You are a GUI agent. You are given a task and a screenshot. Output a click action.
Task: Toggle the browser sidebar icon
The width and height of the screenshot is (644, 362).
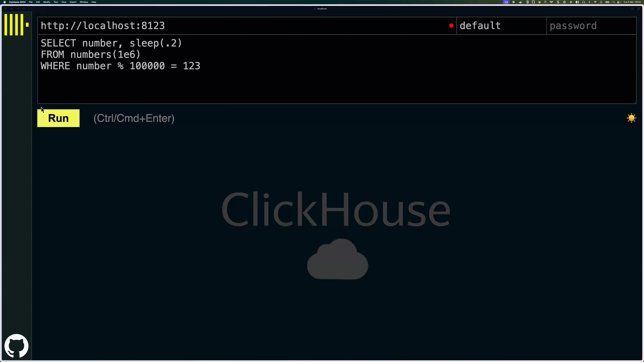tap(5, 9)
